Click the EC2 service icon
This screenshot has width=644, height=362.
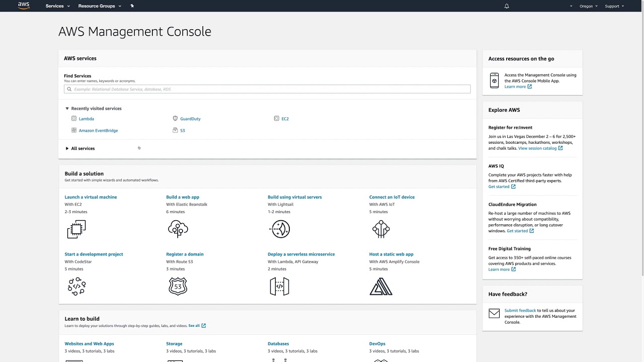click(276, 119)
